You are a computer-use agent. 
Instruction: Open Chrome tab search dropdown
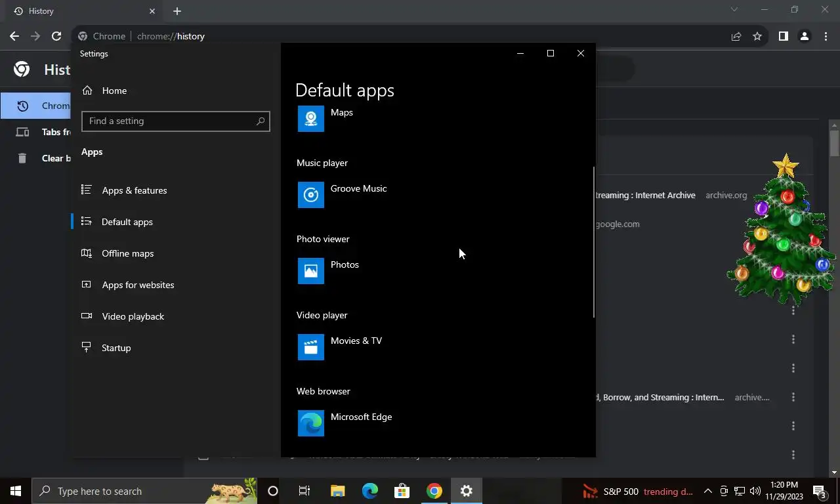pos(734,9)
